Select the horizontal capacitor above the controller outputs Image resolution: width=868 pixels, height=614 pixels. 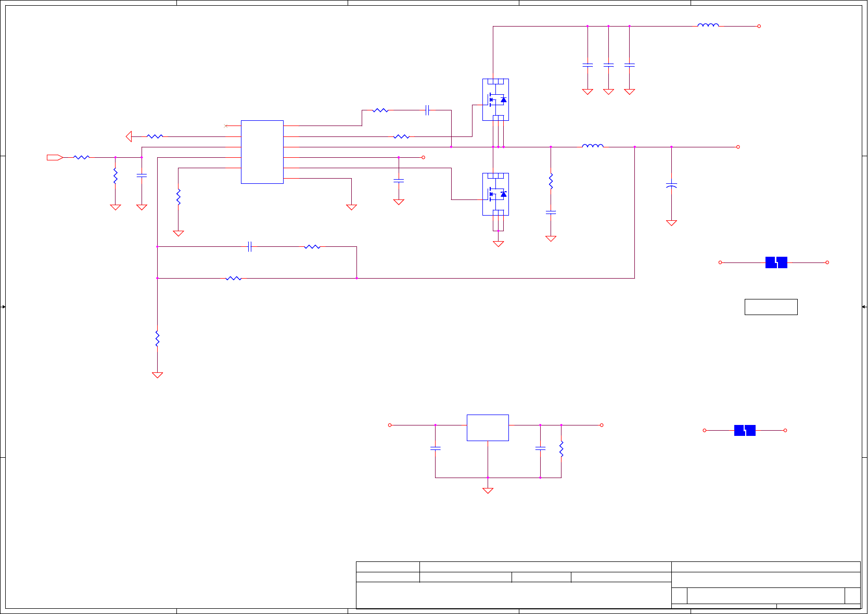pyautogui.click(x=427, y=110)
